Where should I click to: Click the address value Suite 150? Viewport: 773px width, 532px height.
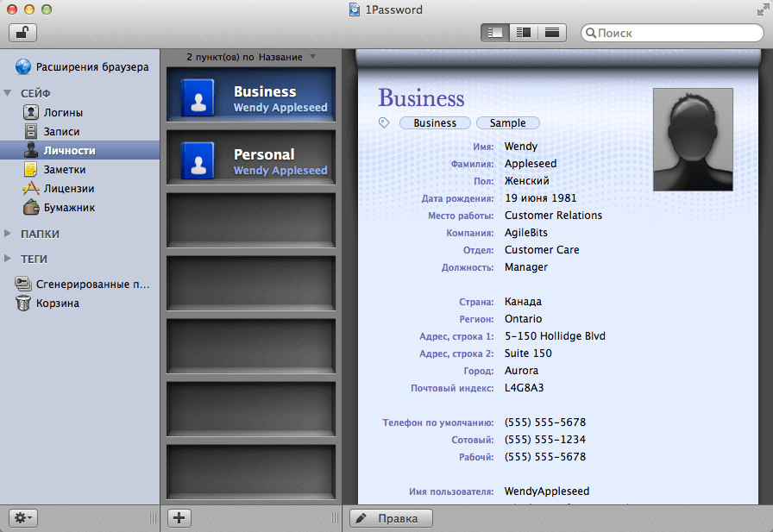pyautogui.click(x=528, y=354)
